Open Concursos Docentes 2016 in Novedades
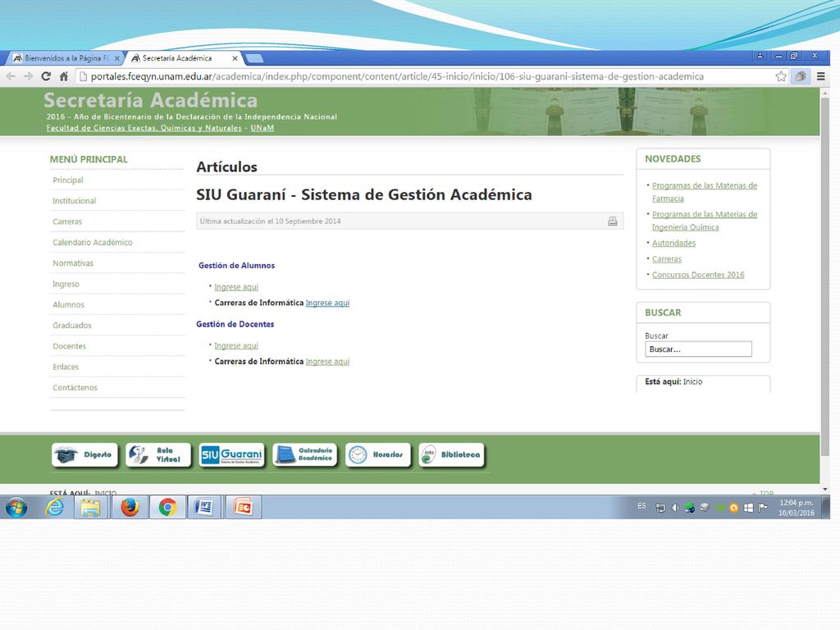The width and height of the screenshot is (840, 630). click(698, 275)
